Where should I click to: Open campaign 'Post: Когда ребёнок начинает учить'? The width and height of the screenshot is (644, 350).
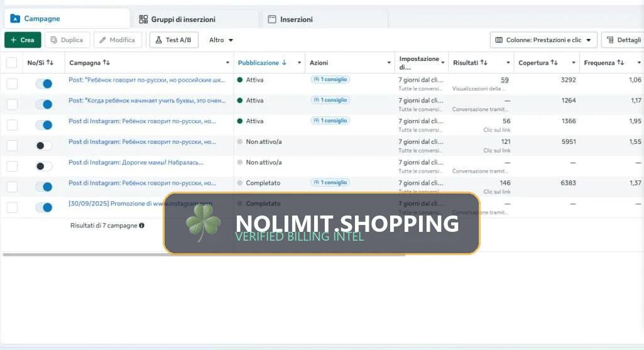pos(146,101)
